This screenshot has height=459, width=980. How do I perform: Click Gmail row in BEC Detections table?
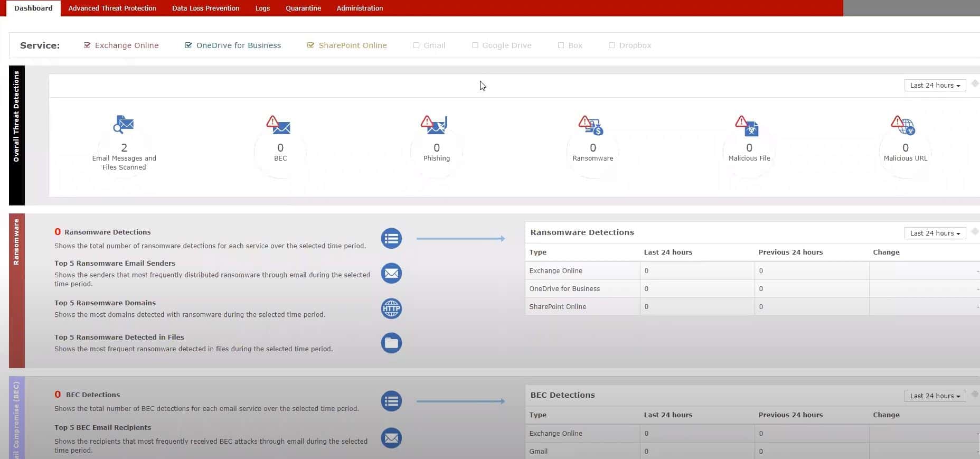click(x=752, y=451)
